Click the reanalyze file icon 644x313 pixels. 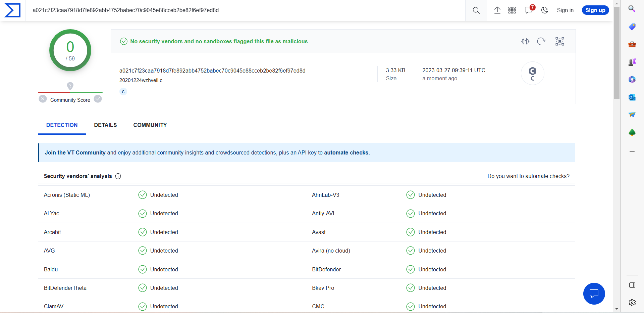[541, 41]
